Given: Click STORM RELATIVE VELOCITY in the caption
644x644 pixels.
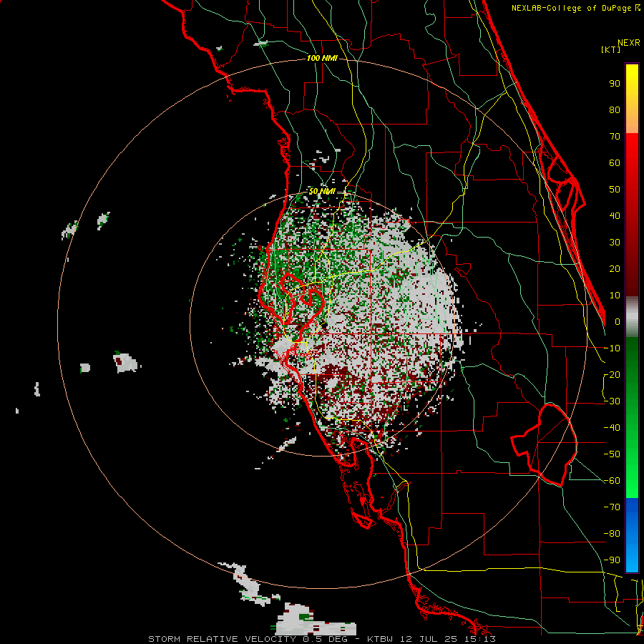Looking at the screenshot, I should click(x=222, y=639).
